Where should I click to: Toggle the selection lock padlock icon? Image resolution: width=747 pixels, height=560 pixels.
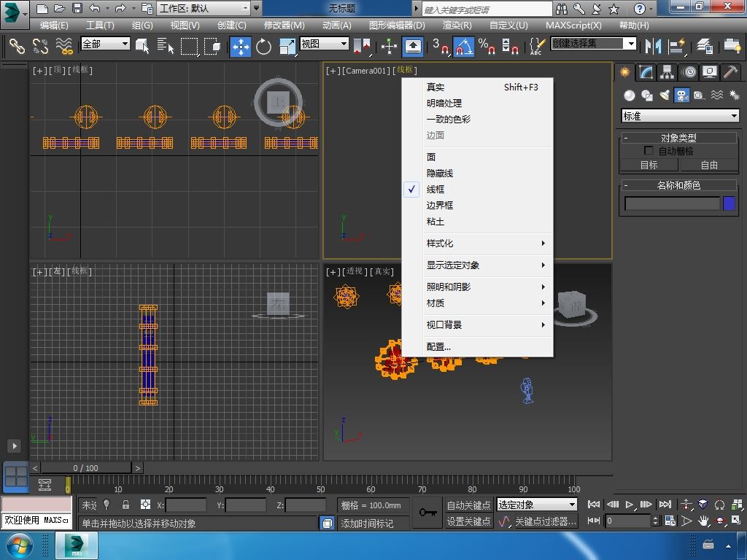[x=125, y=505]
